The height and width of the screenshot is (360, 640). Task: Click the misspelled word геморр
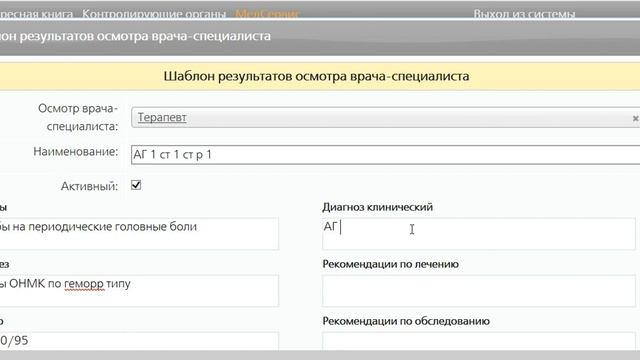[x=84, y=284]
